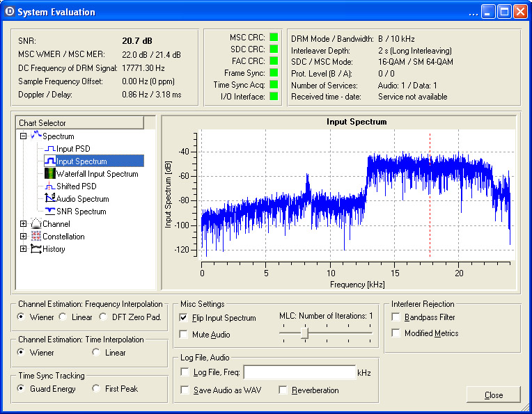Select DFT Zero Pad. frequency interpolation
532x414 pixels.
103,317
